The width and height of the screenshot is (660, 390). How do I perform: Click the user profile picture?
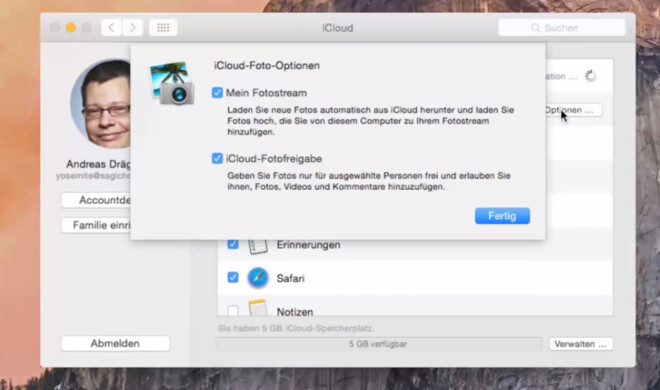(x=101, y=103)
